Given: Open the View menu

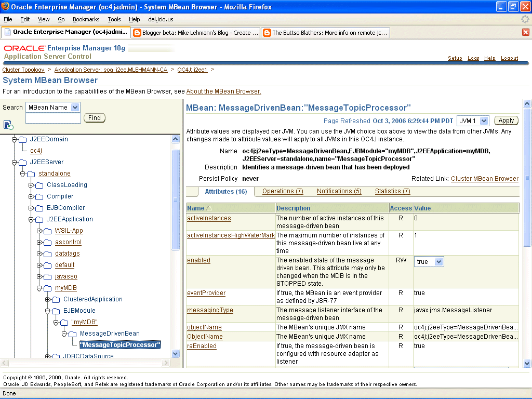Looking at the screenshot, I should pyautogui.click(x=44, y=19).
